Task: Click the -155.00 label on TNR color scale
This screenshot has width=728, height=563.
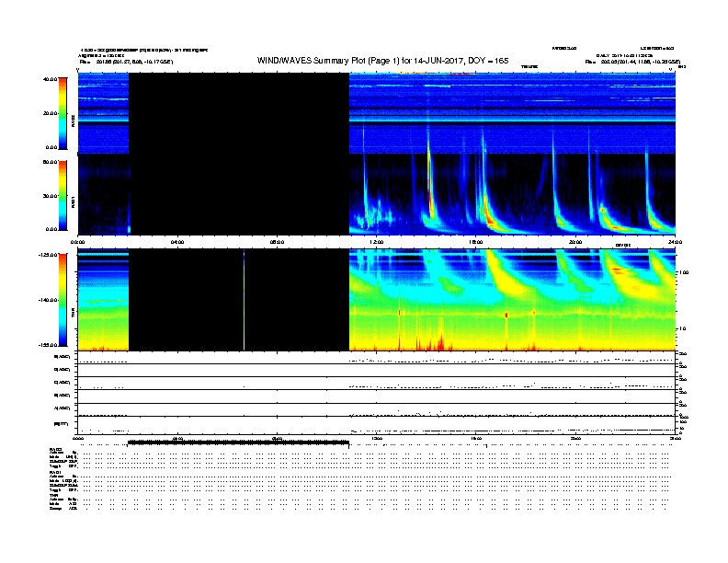Action: 49,345
